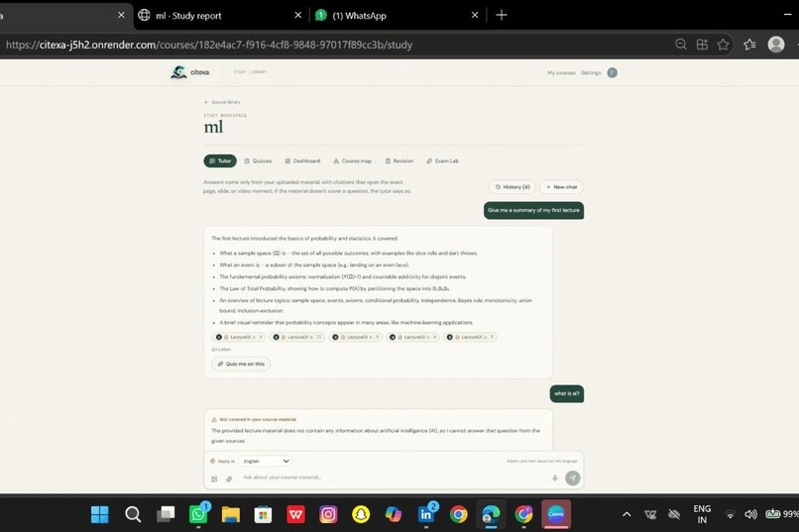Open the Exam Lab tab
Image resolution: width=799 pixels, height=532 pixels.
click(442, 160)
